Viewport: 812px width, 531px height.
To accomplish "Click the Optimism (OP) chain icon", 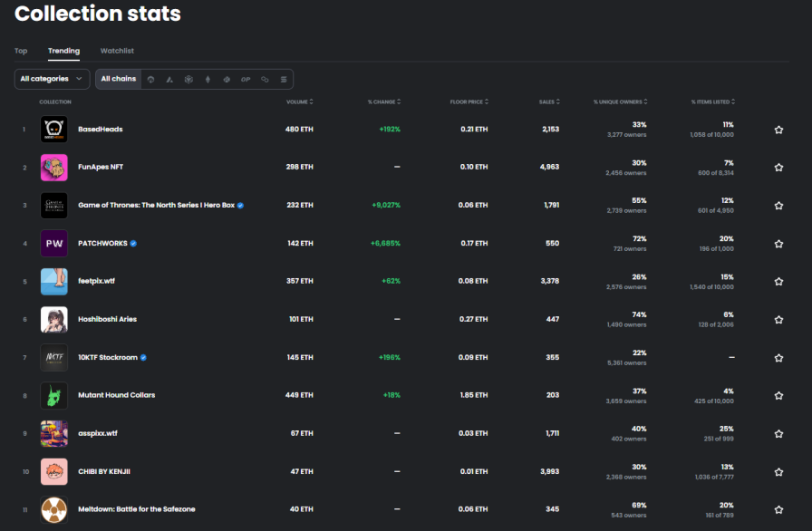I will (x=245, y=79).
